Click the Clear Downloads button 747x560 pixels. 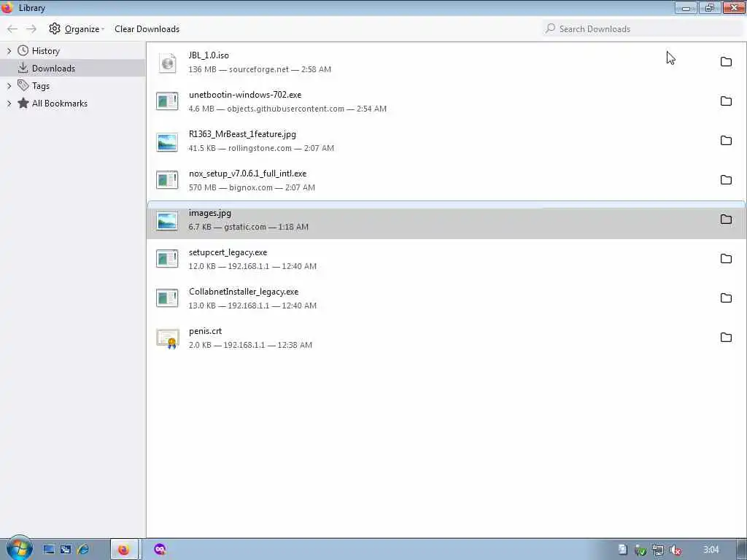(x=147, y=29)
